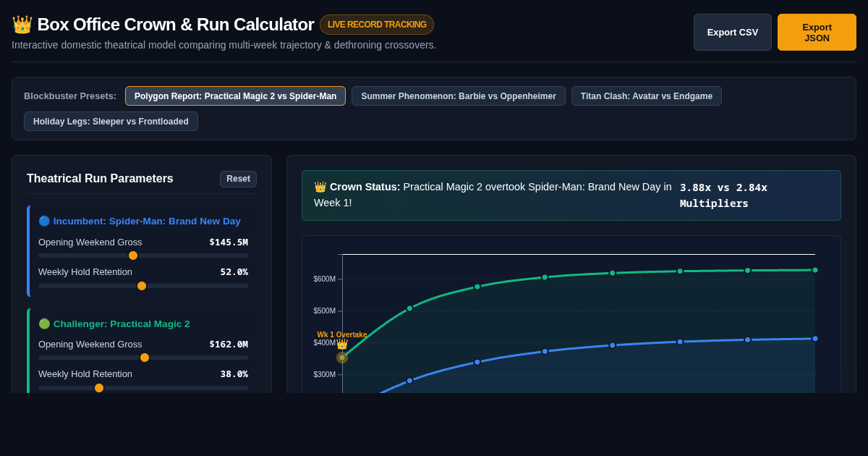Adjust Practical Magic 2 Opening Weekend Gross slider
Viewport: 868px width, 456px height.
145,358
